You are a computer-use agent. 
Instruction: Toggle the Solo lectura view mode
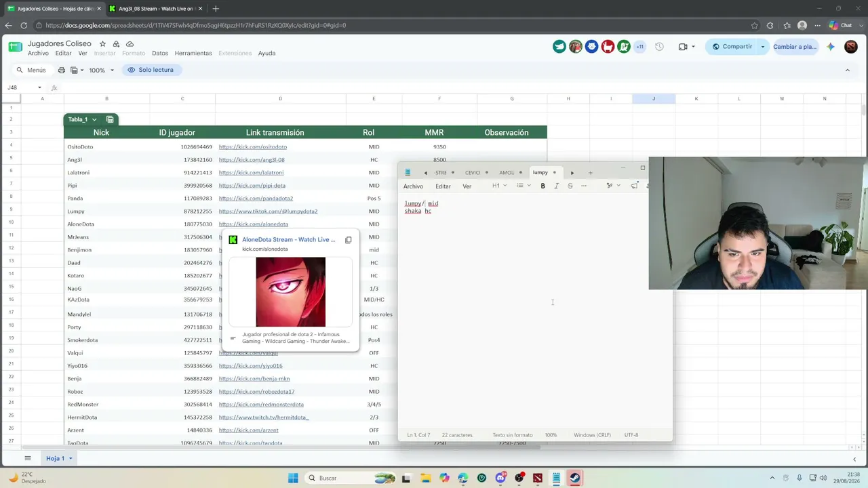[151, 70]
